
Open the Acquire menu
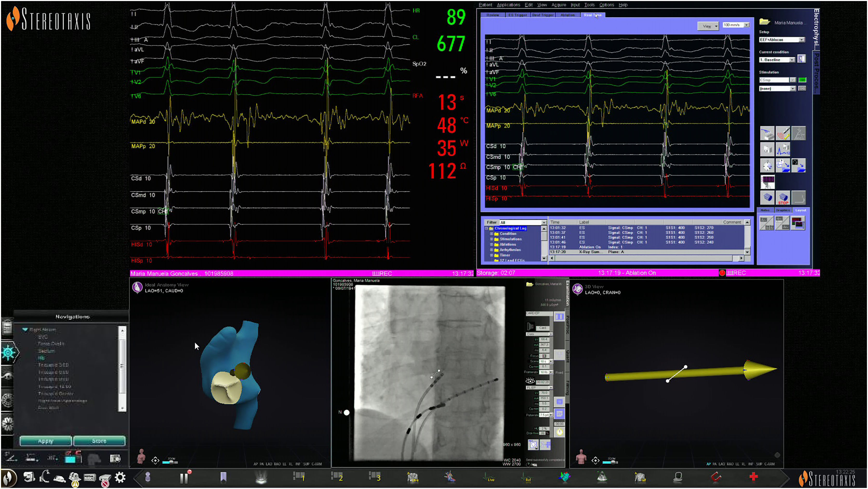559,5
